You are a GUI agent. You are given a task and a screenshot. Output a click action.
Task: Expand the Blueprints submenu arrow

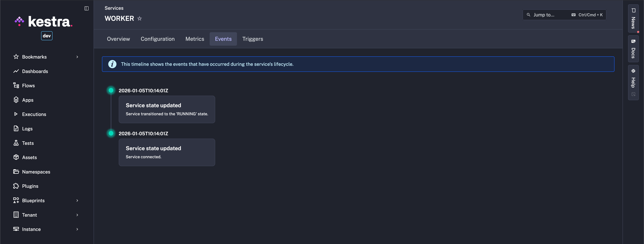(x=77, y=201)
